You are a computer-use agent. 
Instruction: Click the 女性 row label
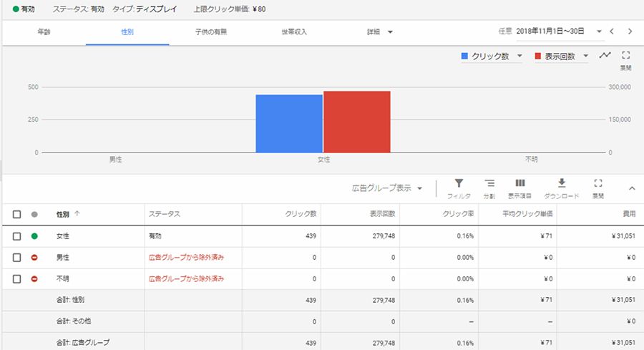(x=63, y=236)
